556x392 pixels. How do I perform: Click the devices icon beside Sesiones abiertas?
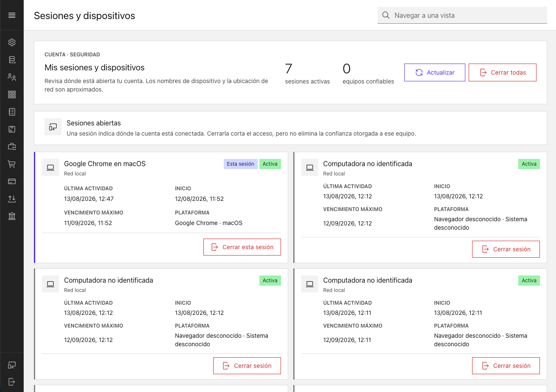(53, 127)
